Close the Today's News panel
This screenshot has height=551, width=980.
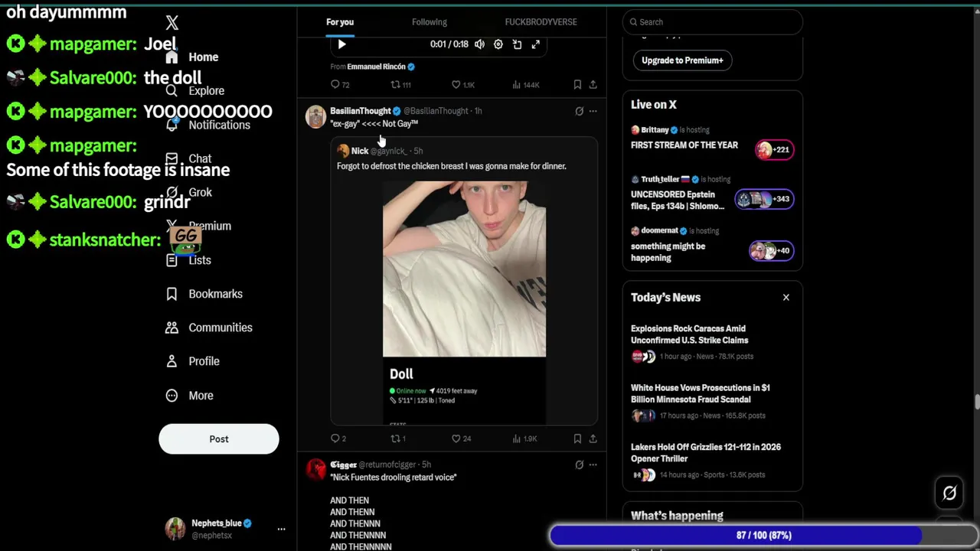(786, 298)
